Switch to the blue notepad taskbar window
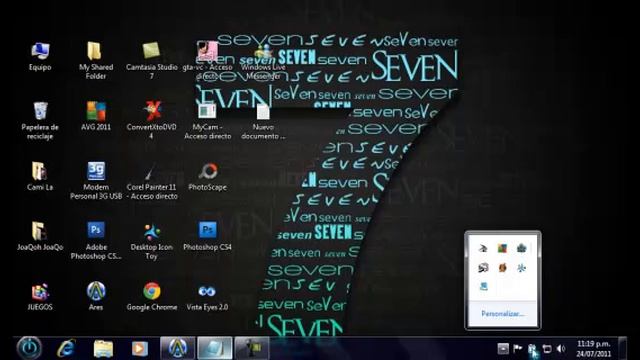This screenshot has height=360, width=640. [215, 348]
